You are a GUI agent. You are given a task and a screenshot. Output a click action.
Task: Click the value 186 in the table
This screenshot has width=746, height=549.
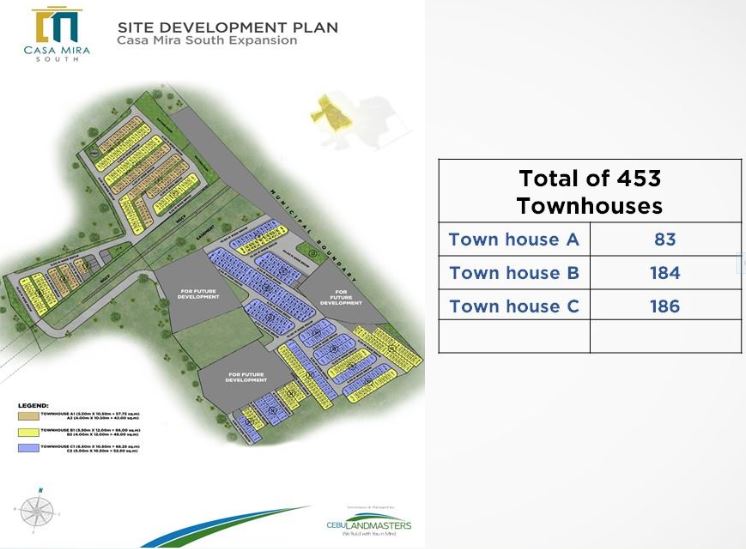point(665,306)
